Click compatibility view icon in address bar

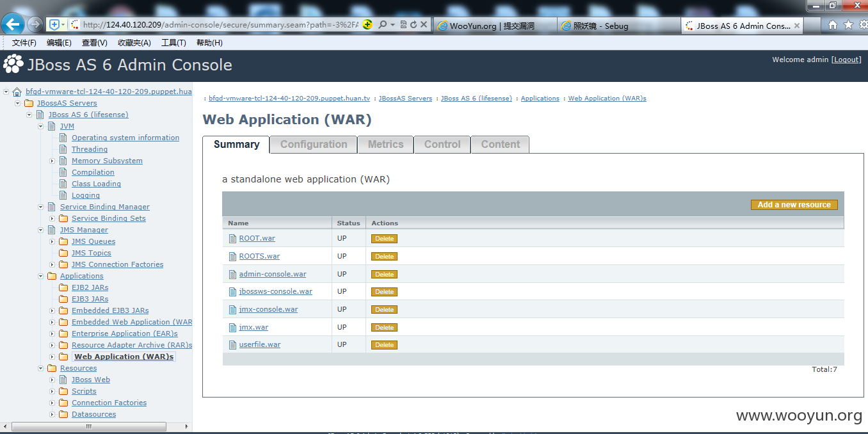click(x=403, y=24)
